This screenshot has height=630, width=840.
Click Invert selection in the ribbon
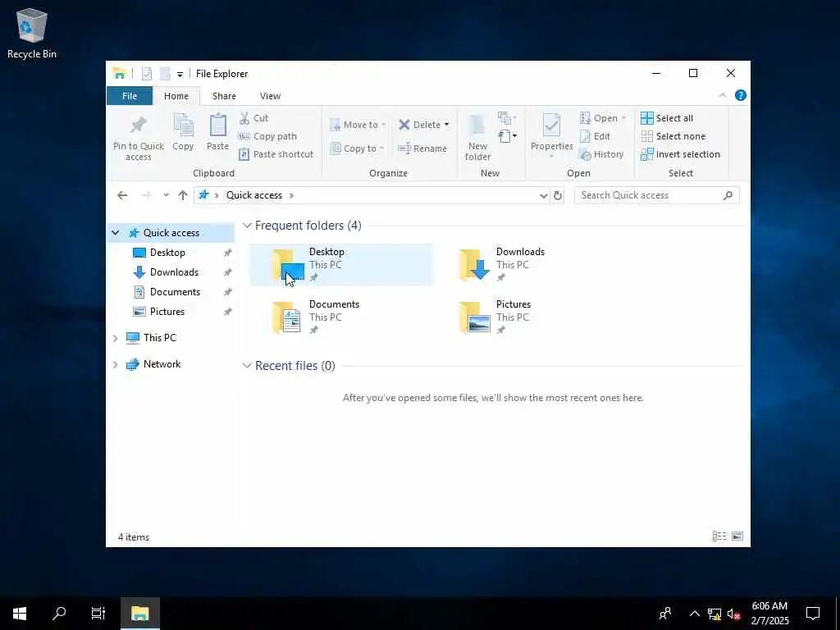point(680,154)
